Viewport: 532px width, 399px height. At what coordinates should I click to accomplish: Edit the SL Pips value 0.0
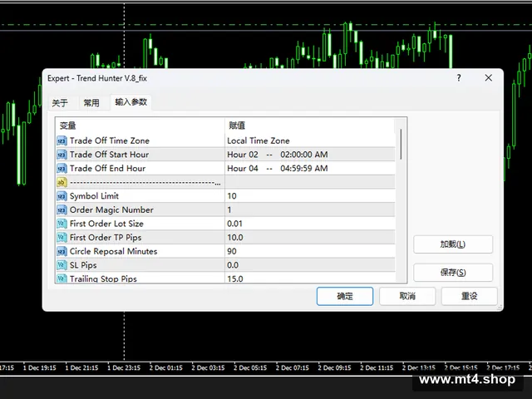coord(310,265)
